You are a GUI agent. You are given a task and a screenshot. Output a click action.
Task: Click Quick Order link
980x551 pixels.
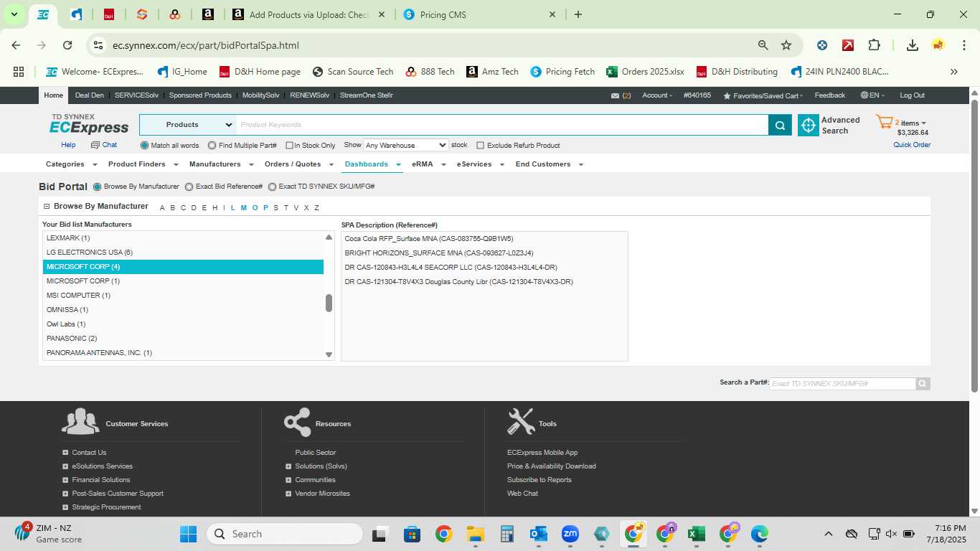[912, 145]
